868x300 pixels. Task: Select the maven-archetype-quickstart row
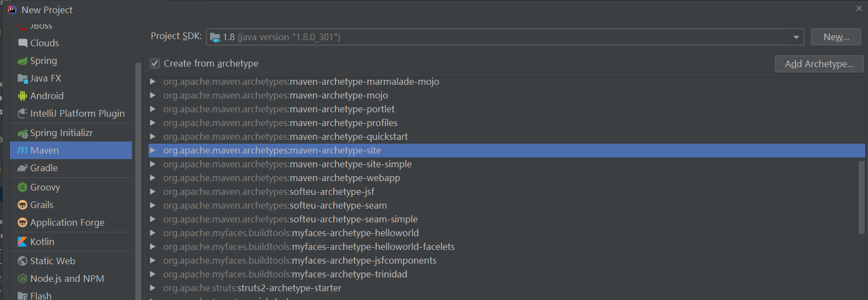506,137
